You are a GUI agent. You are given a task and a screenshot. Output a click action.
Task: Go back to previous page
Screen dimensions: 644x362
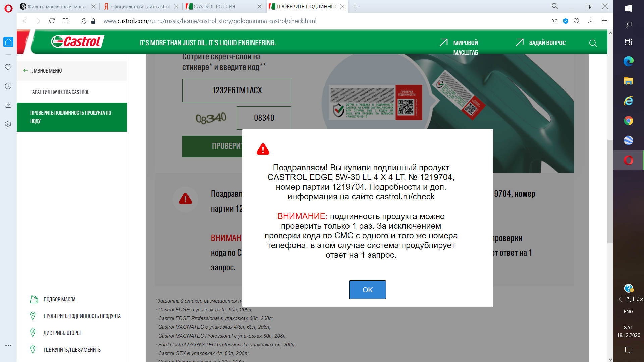25,21
